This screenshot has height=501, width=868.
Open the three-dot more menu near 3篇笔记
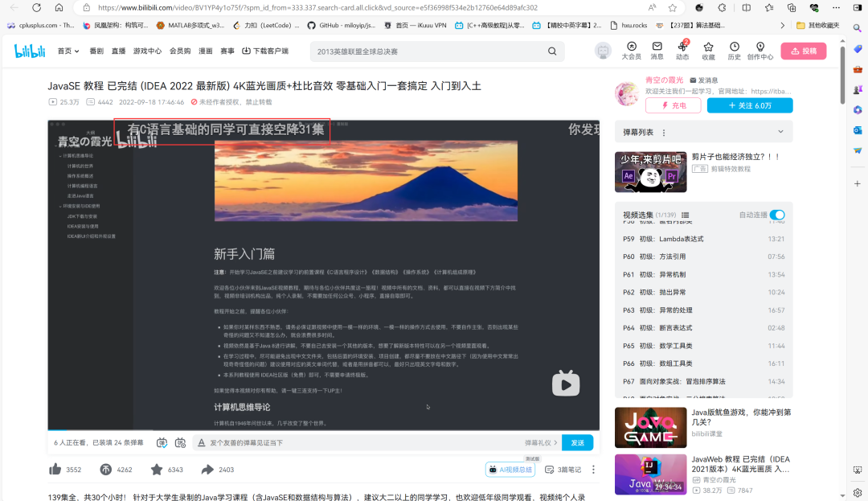coord(594,468)
